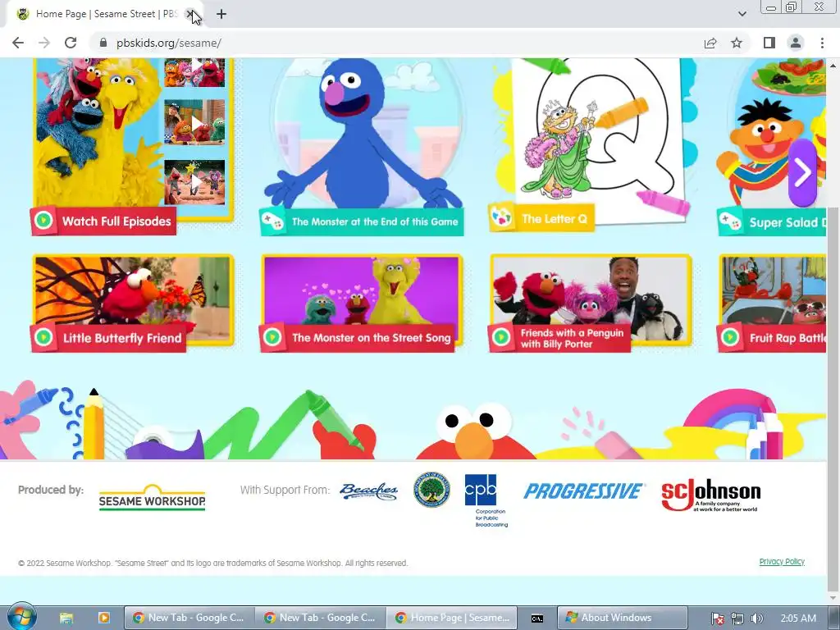The image size is (840, 630).
Task: Show next items with purple arrow
Action: coord(802,172)
